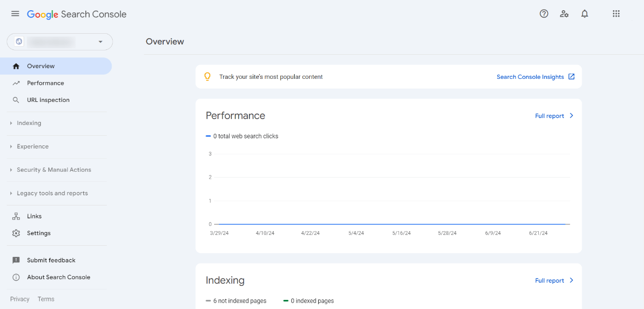
Task: Open users and permissions settings icon
Action: click(x=564, y=14)
